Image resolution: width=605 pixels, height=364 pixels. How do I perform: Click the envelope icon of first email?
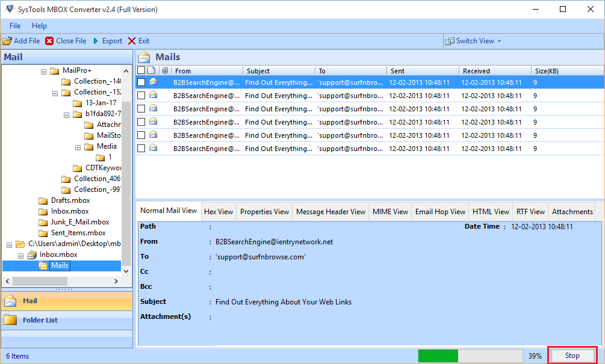pos(154,82)
